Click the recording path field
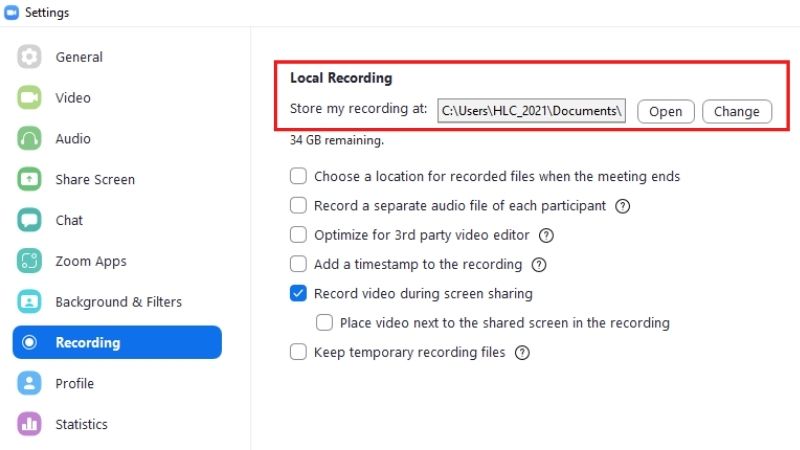The image size is (800, 450). (x=531, y=111)
